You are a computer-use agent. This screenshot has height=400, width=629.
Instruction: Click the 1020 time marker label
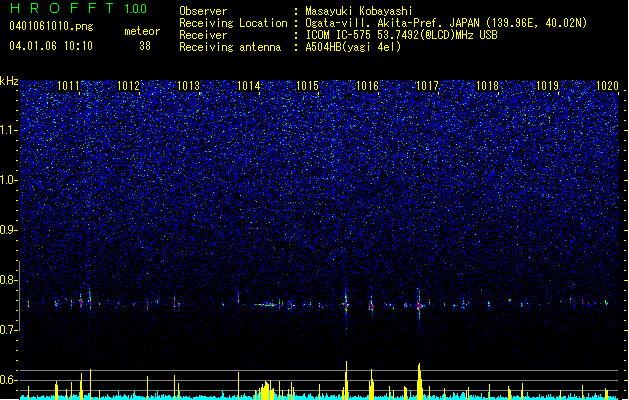[607, 85]
